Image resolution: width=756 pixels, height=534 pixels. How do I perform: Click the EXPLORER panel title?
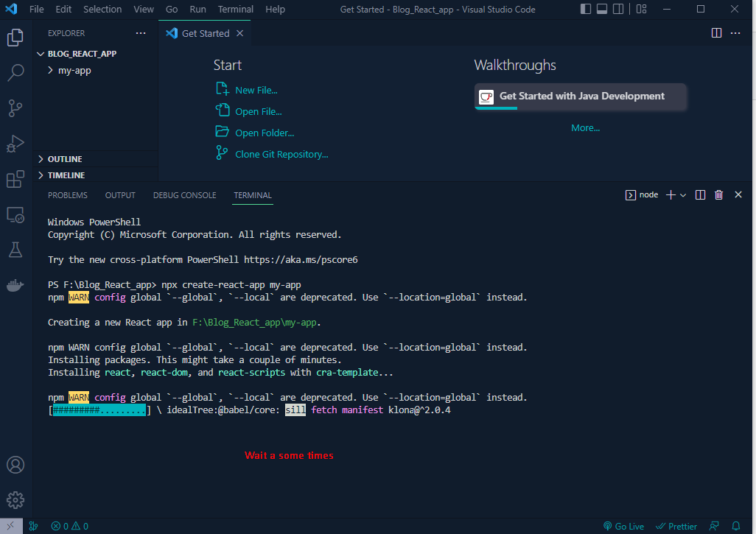[x=66, y=33]
